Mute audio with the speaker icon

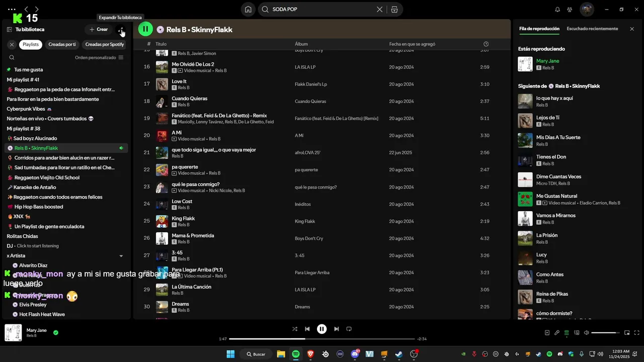586,332
